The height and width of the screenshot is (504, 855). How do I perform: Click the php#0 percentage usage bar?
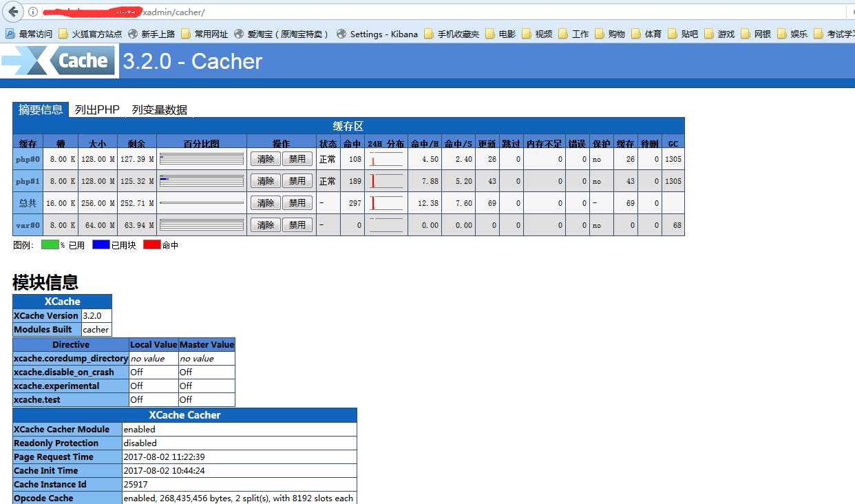click(x=202, y=159)
